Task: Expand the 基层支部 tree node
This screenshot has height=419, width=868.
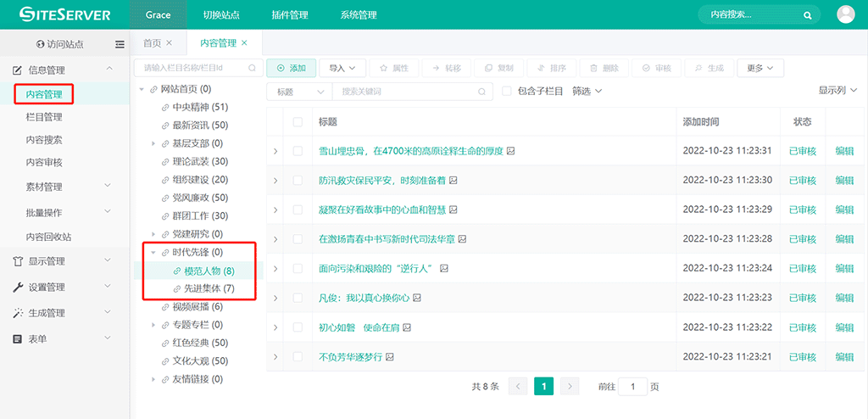Action: [153, 143]
